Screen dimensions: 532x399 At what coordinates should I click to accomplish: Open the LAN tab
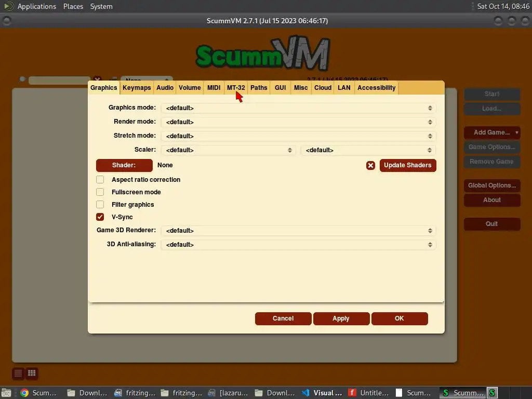(344, 88)
